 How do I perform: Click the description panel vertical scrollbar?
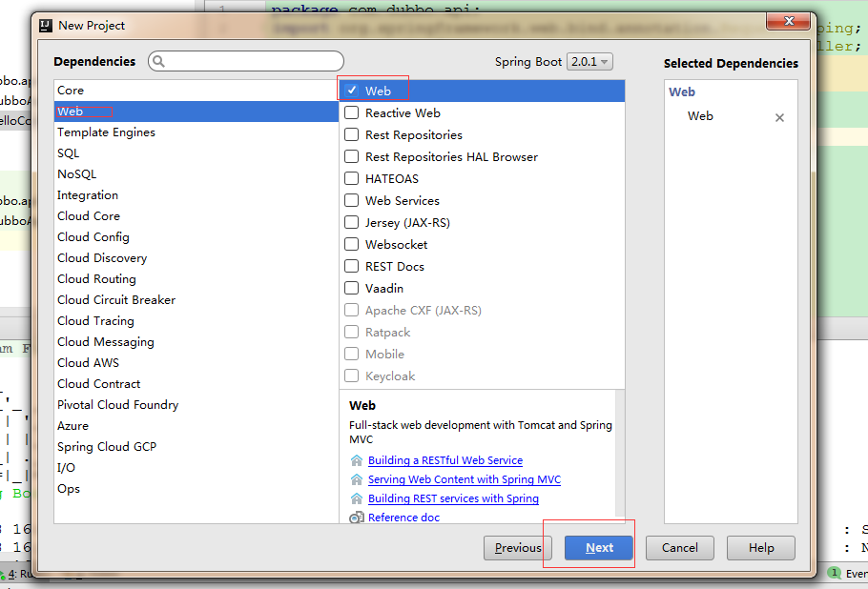click(620, 454)
